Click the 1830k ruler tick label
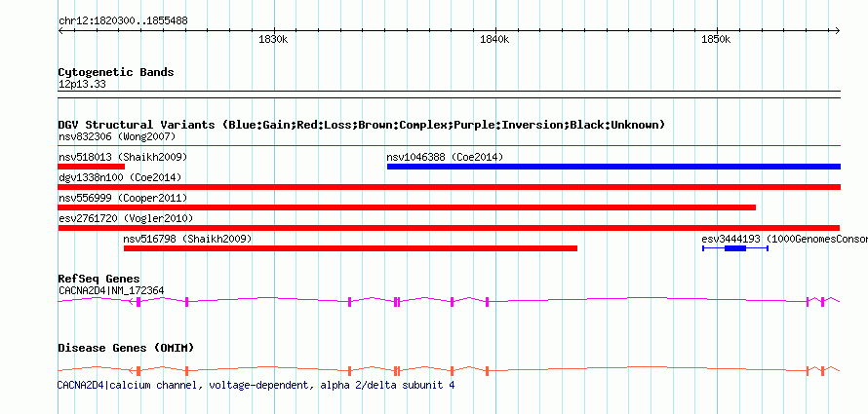This screenshot has height=414, width=868. [x=273, y=40]
